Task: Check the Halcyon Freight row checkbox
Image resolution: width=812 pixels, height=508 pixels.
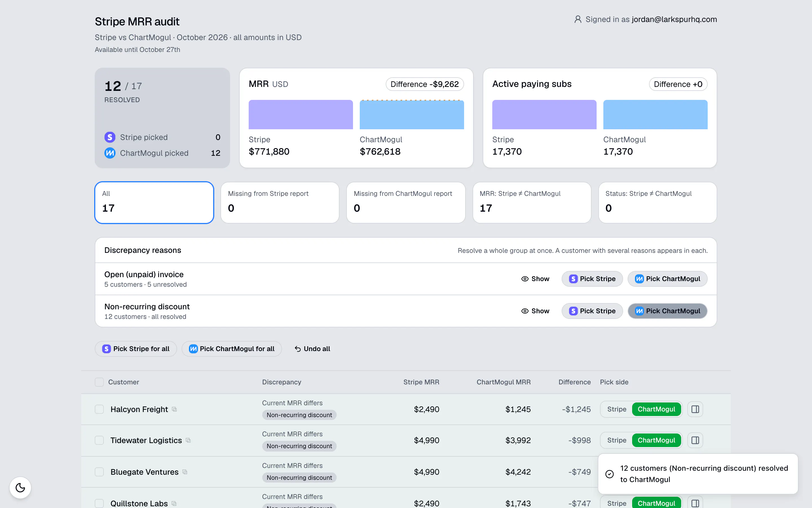Action: click(x=99, y=409)
